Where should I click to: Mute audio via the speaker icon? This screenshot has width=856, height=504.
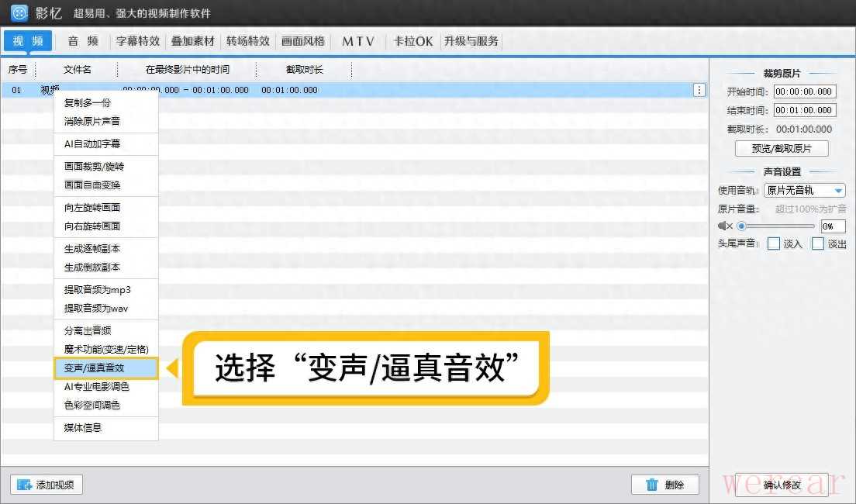coord(725,226)
